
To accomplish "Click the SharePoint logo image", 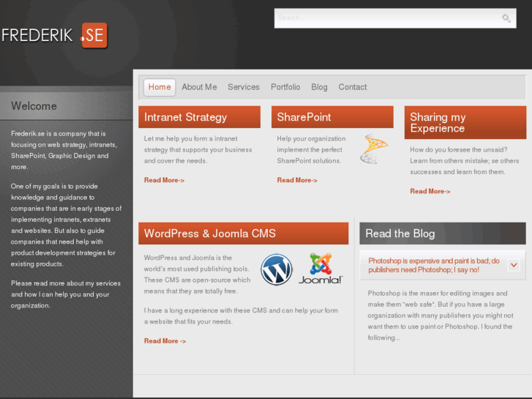I will [373, 149].
